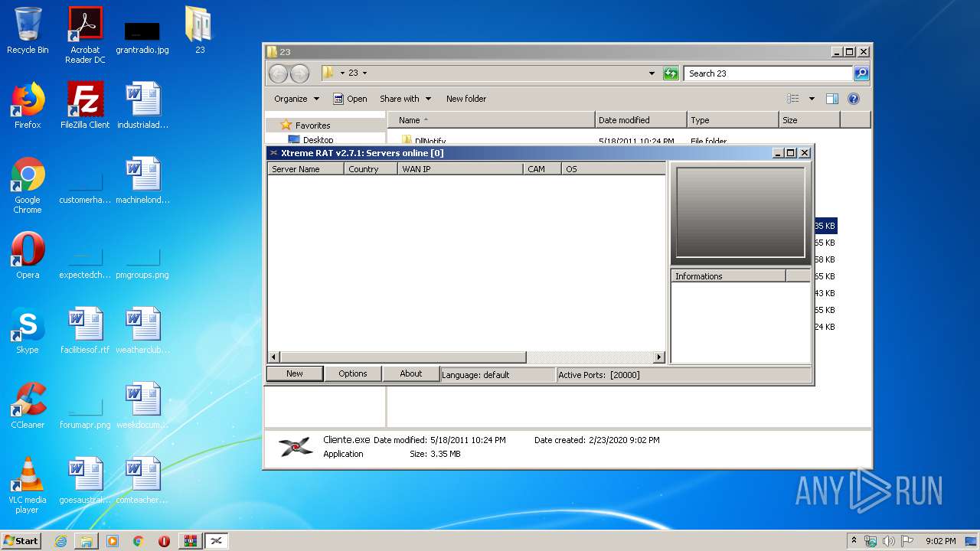
Task: Sort files by Date modified column
Action: 641,120
